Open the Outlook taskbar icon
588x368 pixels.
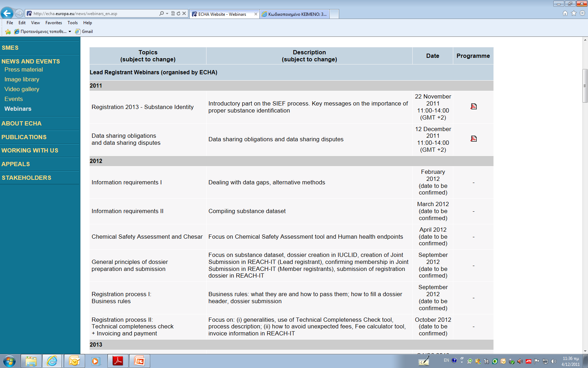[x=74, y=361]
